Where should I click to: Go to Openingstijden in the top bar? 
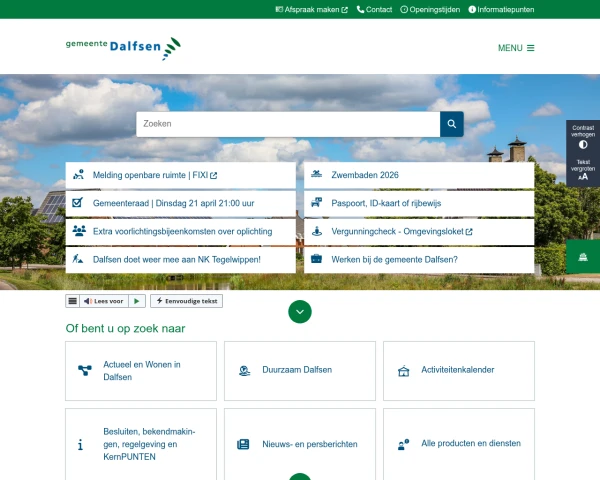tap(430, 9)
